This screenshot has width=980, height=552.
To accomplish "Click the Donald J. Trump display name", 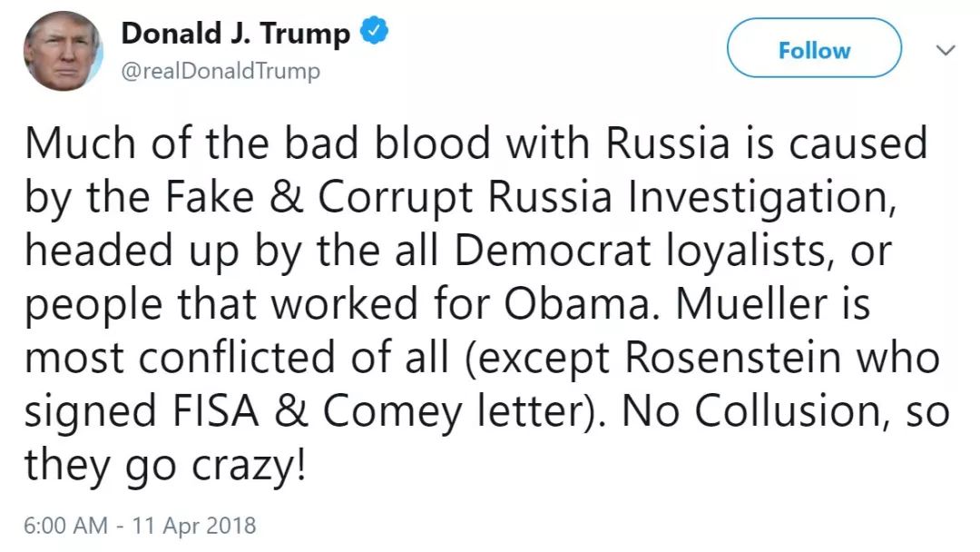I will (235, 34).
